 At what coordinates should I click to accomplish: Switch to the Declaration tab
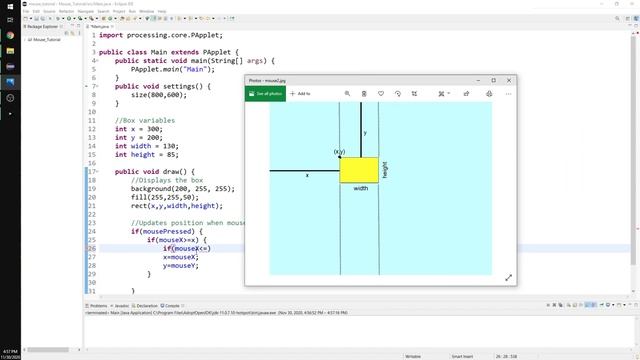point(145,306)
